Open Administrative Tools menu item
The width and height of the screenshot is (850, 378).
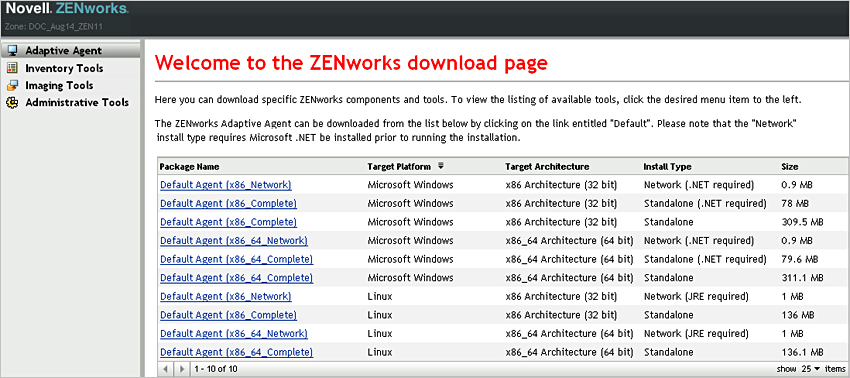pyautogui.click(x=77, y=102)
